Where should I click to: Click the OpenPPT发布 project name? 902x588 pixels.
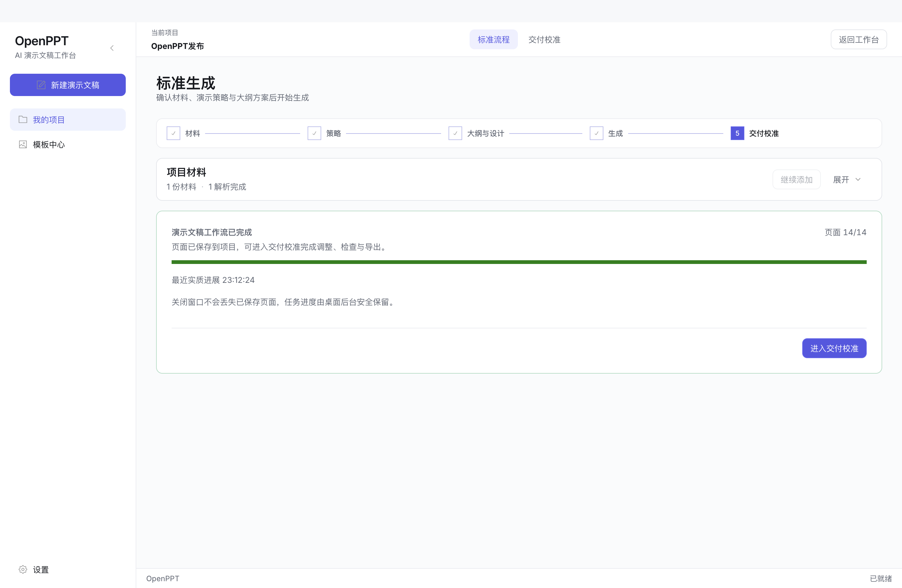tap(177, 46)
